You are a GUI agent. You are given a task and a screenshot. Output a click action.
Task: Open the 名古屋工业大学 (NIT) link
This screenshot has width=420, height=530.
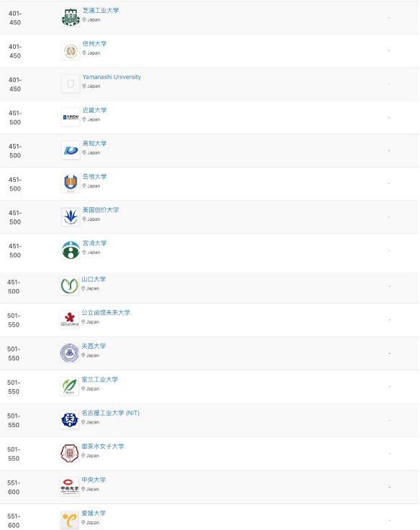coord(111,413)
